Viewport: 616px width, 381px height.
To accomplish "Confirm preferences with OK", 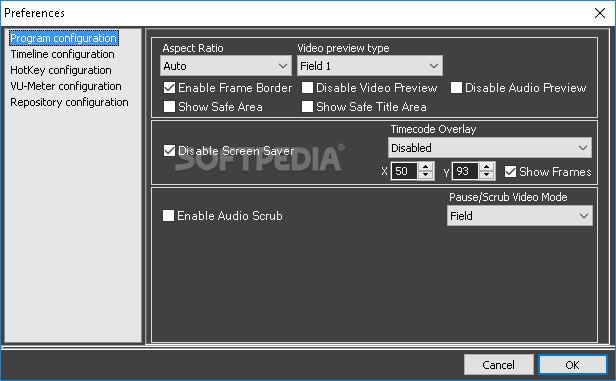I will point(572,365).
